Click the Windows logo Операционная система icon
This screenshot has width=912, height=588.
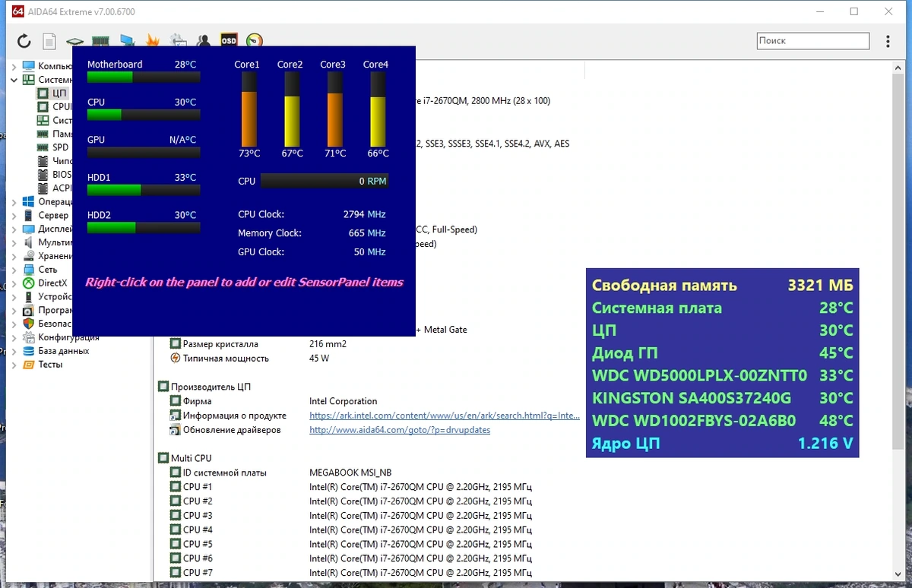(29, 202)
